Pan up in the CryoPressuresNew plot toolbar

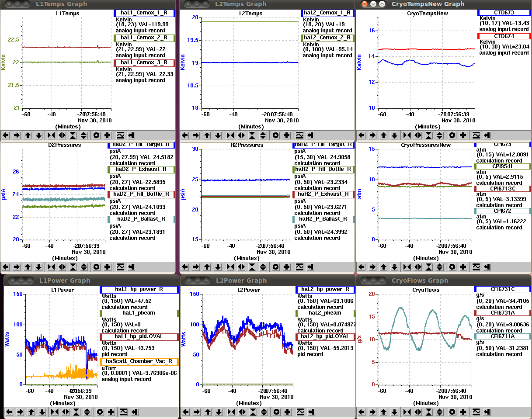tap(384, 267)
